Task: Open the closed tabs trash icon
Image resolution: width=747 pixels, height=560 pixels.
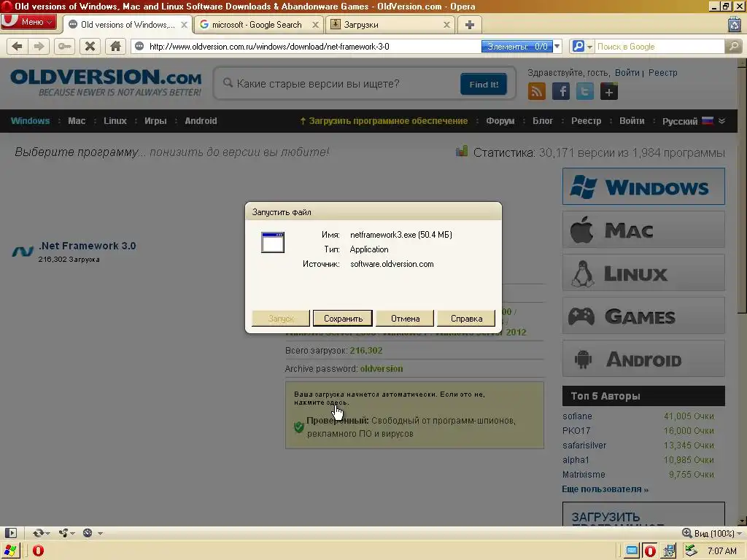Action: pos(735,24)
